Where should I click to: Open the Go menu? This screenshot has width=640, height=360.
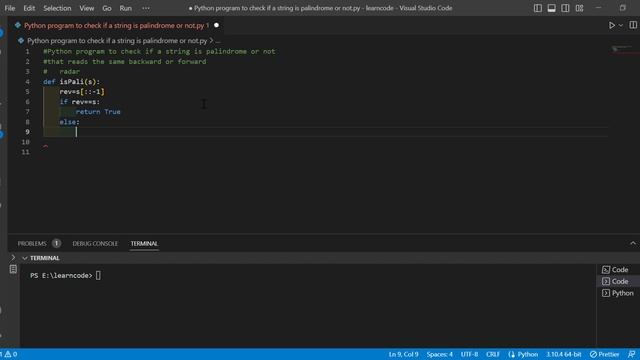click(107, 8)
